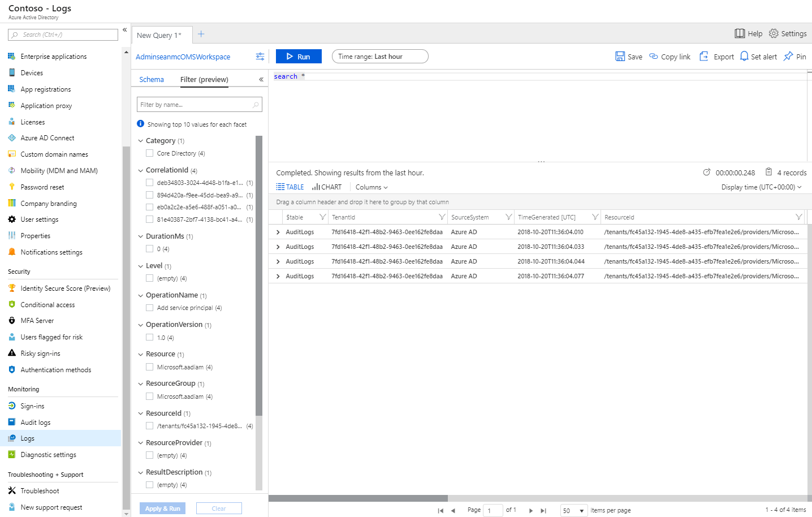Go to the next results page
Image resolution: width=812 pixels, height=517 pixels.
coord(531,510)
